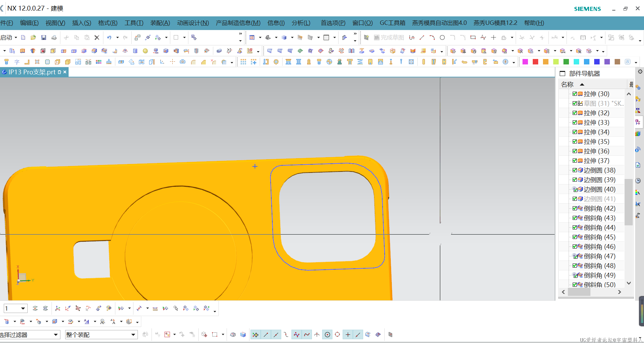Print using the printer icon

(54, 38)
